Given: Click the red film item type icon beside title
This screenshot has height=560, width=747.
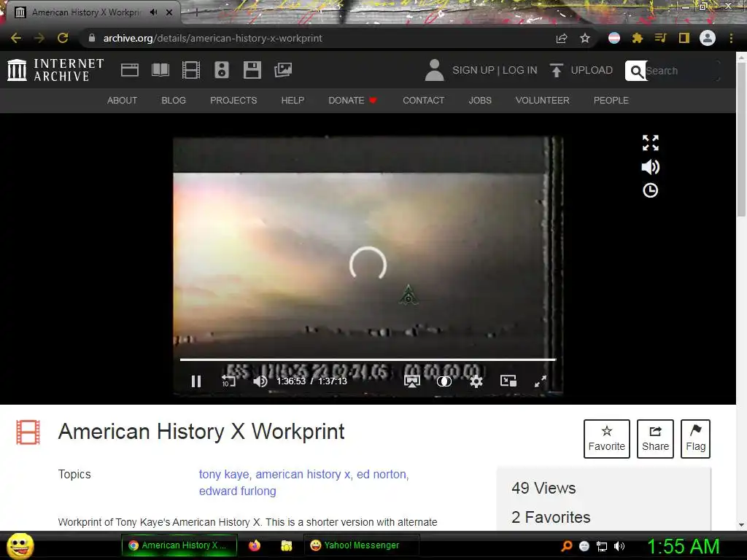Looking at the screenshot, I should [28, 432].
